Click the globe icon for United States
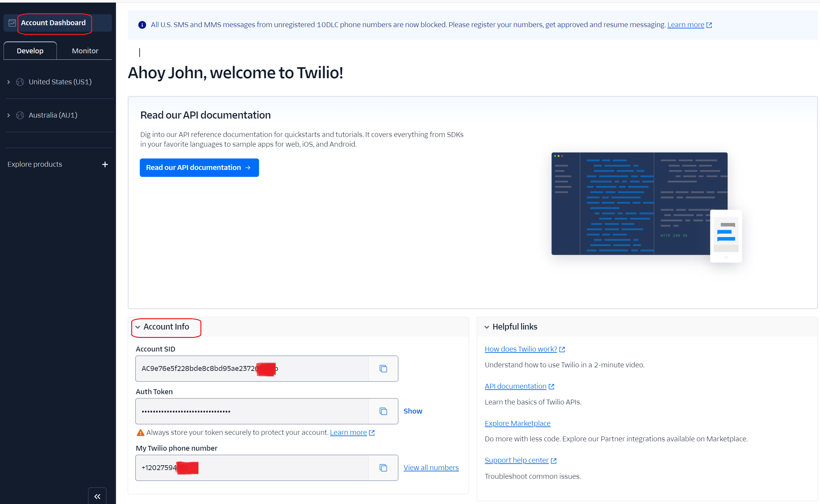 [20, 82]
